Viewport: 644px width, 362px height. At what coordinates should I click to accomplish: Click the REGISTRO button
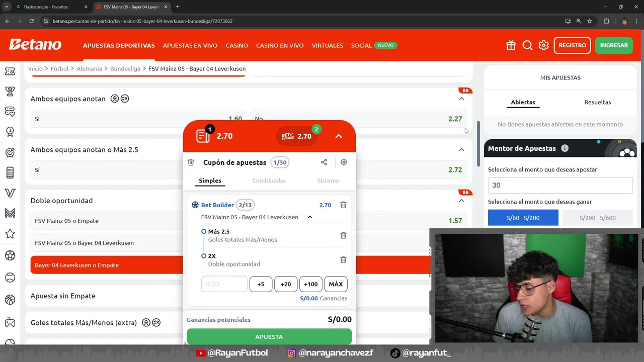tap(572, 45)
